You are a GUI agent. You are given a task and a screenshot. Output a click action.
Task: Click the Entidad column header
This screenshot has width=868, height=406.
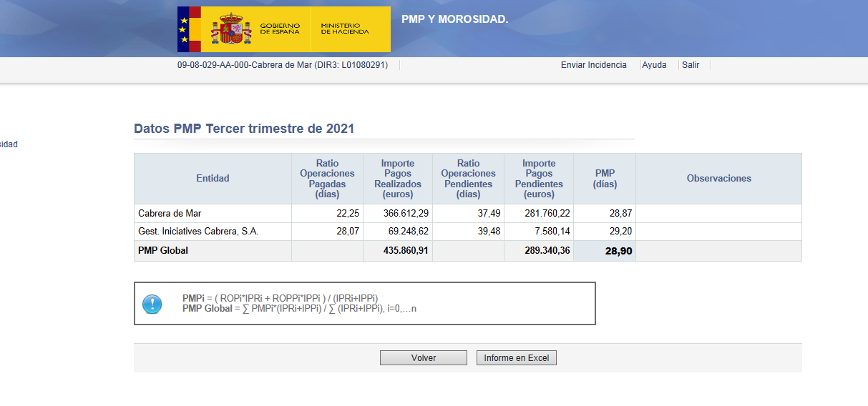coord(213,179)
